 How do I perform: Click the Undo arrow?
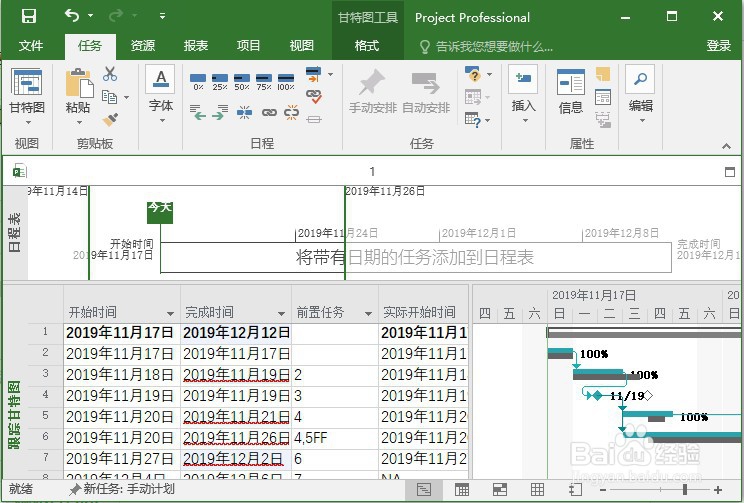coord(72,16)
